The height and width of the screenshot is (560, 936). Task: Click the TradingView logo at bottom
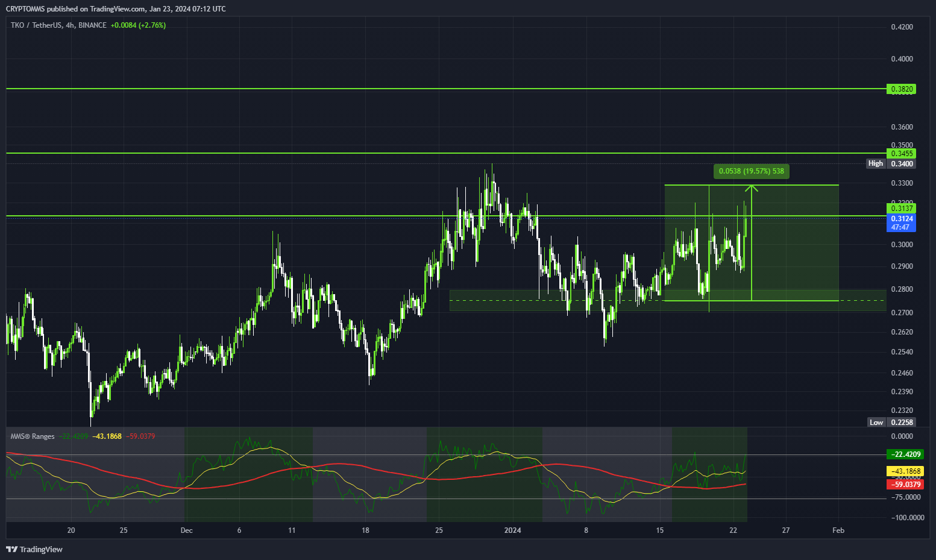[34, 549]
